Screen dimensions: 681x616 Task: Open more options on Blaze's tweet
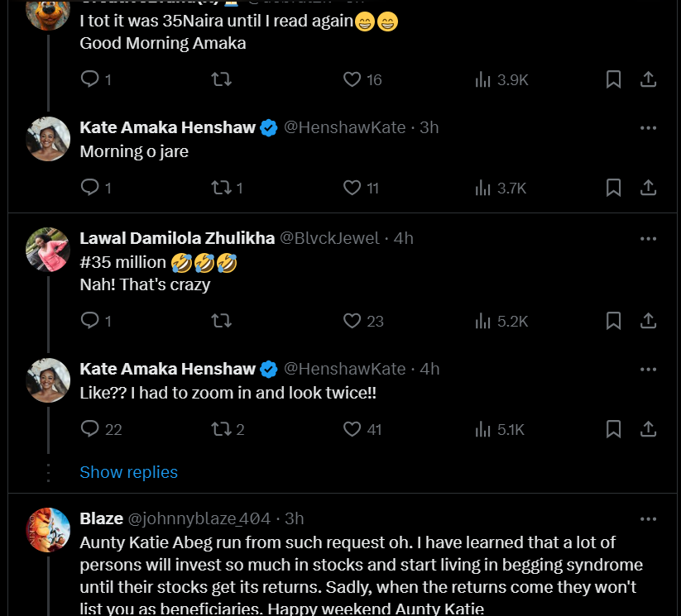tap(648, 518)
